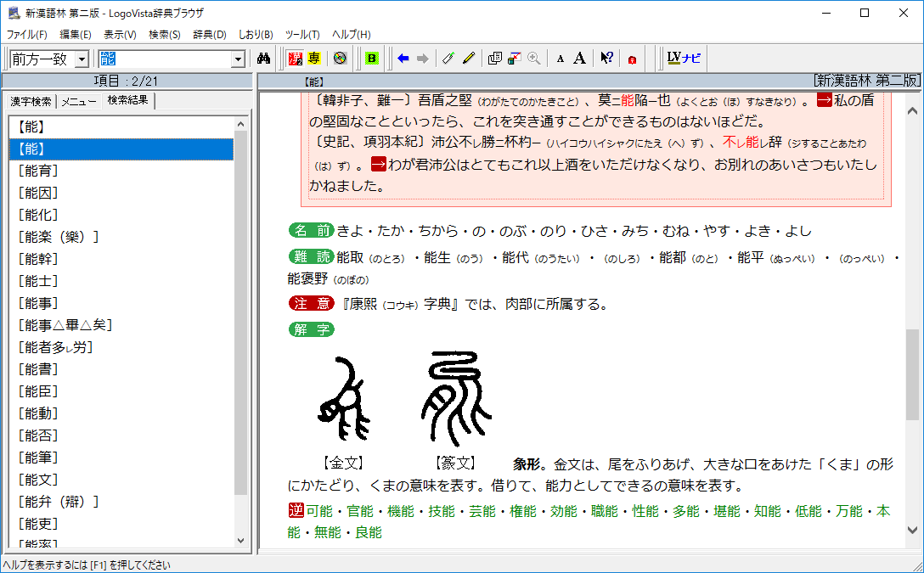Click the scroll down arrow of results list
The width and height of the screenshot is (924, 573).
(240, 540)
